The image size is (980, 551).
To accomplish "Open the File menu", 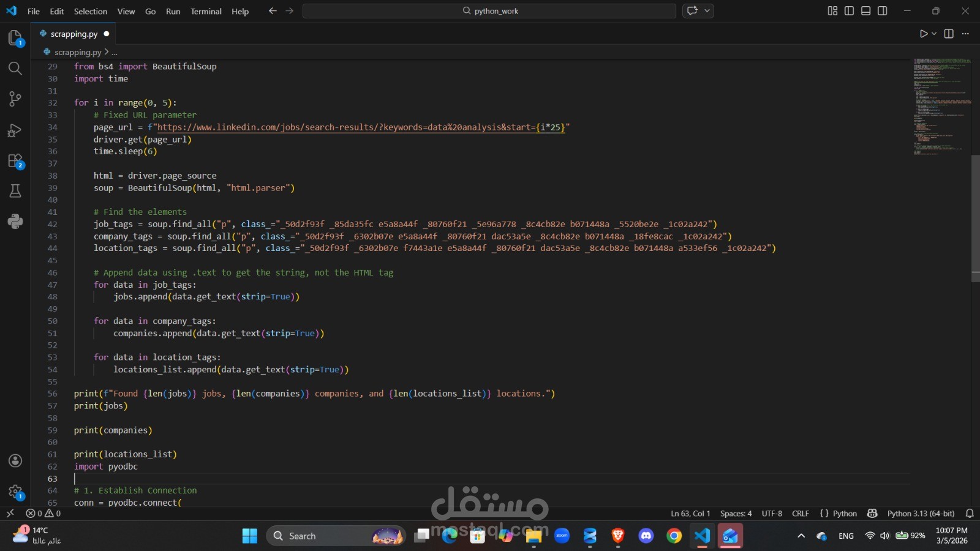I will 34,11.
